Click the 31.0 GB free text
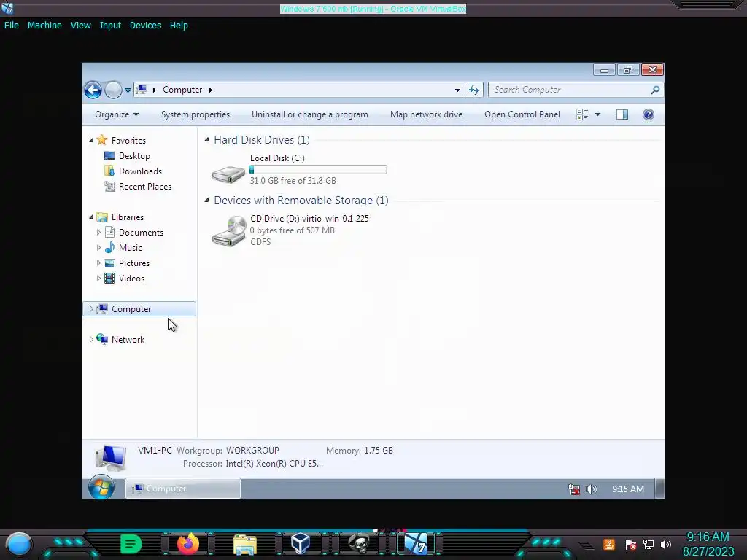The height and width of the screenshot is (560, 747). (x=293, y=181)
